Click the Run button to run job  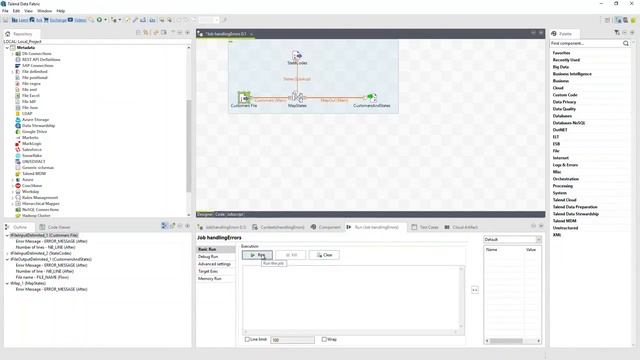point(257,255)
